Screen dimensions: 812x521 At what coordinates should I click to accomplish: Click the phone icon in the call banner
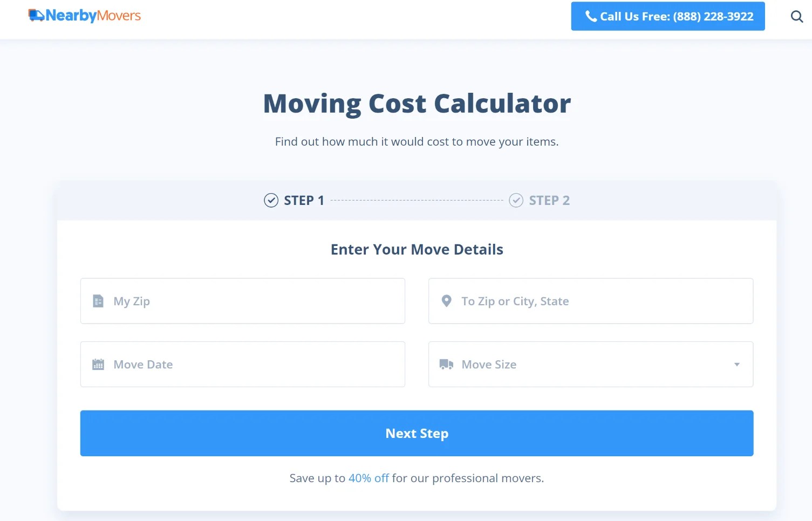click(x=591, y=16)
